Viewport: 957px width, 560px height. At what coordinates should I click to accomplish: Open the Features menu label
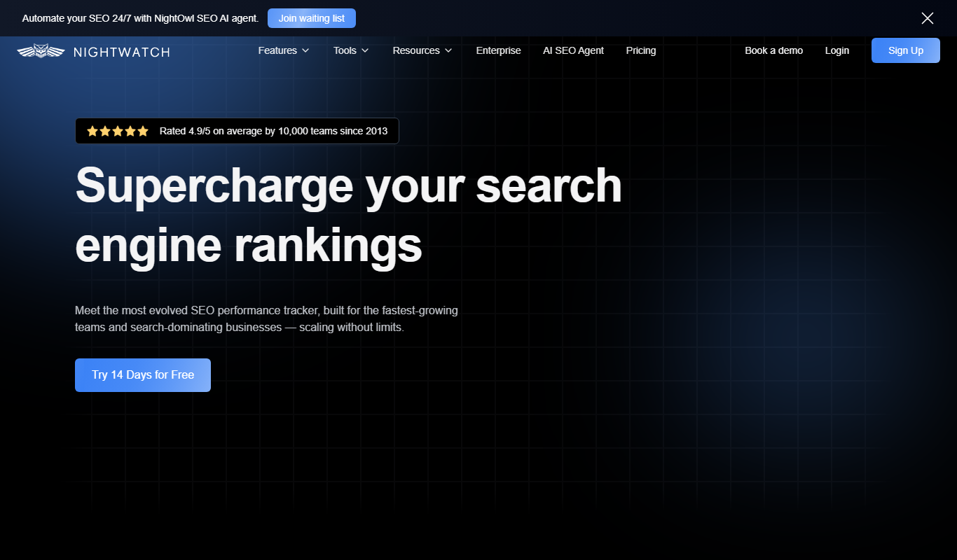tap(277, 50)
